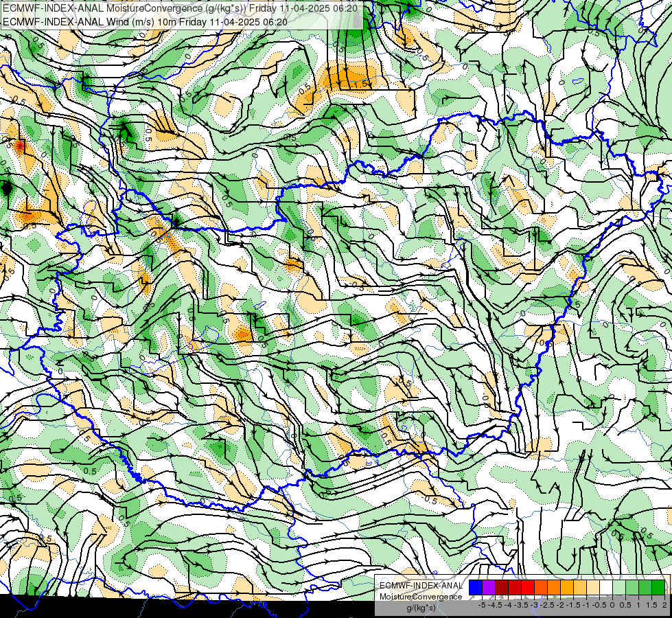Screen dimensions: 672x618
Task: Click the Wind (m/s) 10m title line
Action: pos(145,21)
